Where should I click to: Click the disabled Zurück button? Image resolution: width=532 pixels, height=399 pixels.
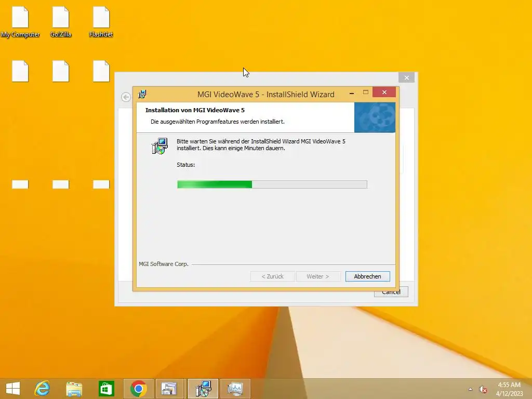point(272,276)
